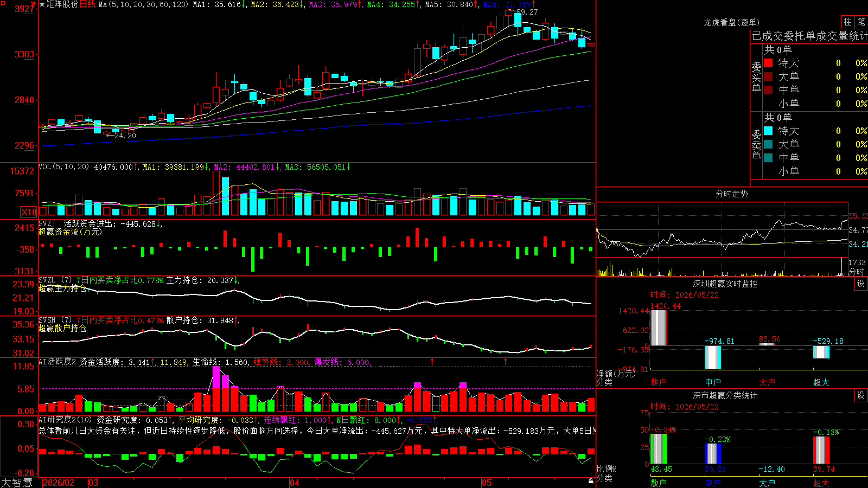Click the 超赢主力持仓 label
This screenshot has height=488, width=868.
[x=62, y=288]
